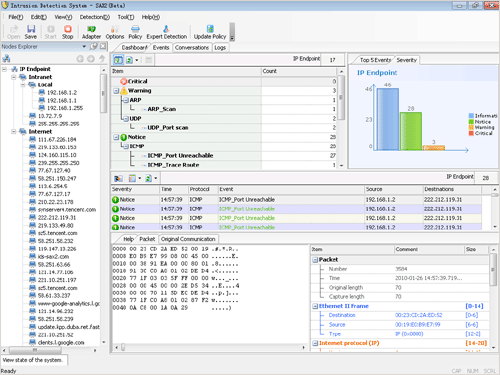
Task: Open the Detection menu
Action: coord(95,17)
